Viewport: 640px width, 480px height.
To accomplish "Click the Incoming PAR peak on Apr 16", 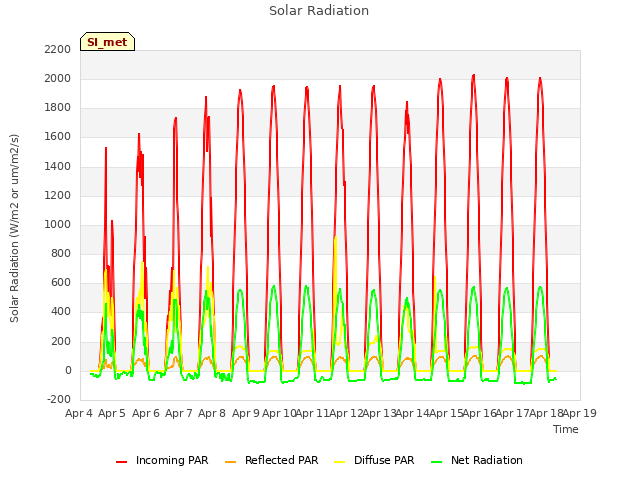I will (x=473, y=76).
